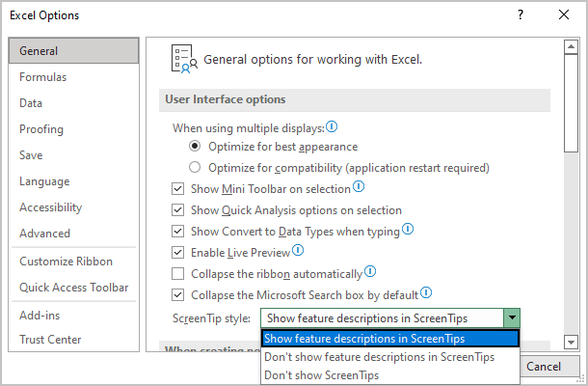Choose Don't show ScreenTips option
Viewport: 588px width, 386px height.
(390, 375)
